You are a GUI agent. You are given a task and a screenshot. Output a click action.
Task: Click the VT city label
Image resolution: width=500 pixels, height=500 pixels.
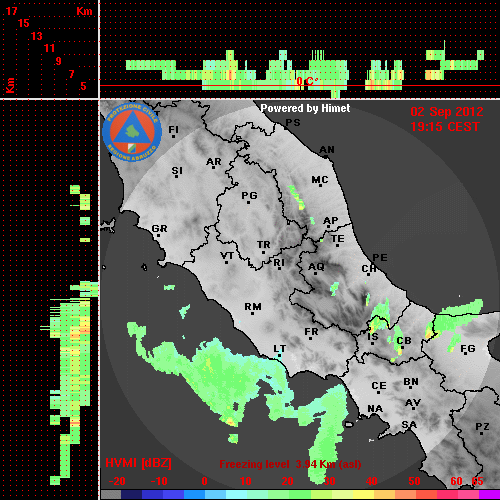pyautogui.click(x=227, y=256)
